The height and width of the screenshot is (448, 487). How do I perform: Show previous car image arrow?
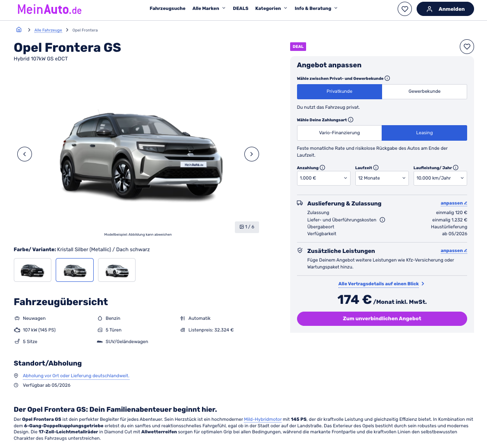[x=25, y=154]
